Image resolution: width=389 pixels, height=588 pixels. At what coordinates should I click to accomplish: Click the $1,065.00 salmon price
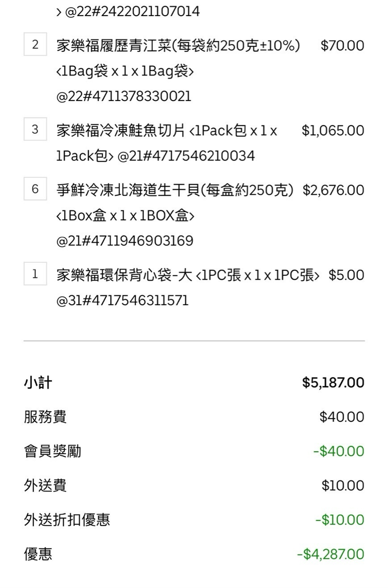pyautogui.click(x=333, y=130)
